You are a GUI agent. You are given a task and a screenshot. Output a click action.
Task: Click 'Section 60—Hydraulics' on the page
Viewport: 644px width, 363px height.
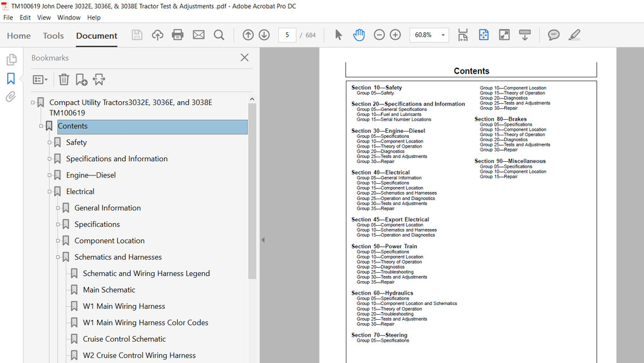pos(382,293)
